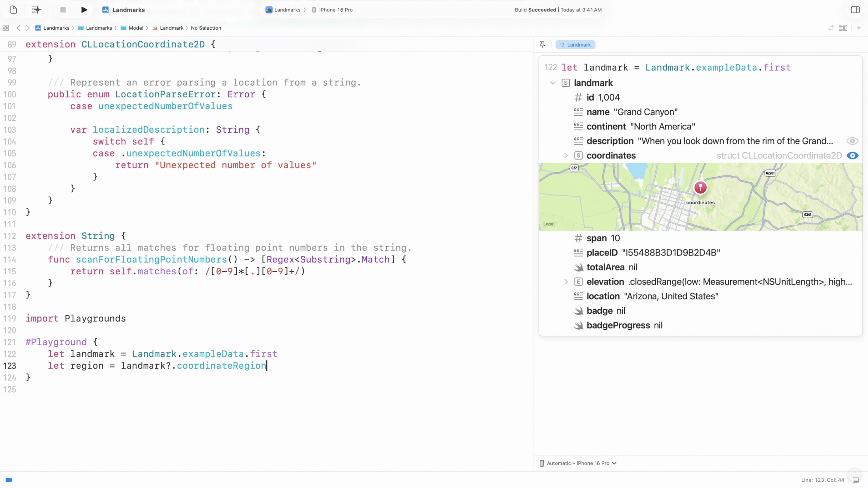This screenshot has height=488, width=868.
Task: Click the add editor plus icon
Action: click(858, 28)
